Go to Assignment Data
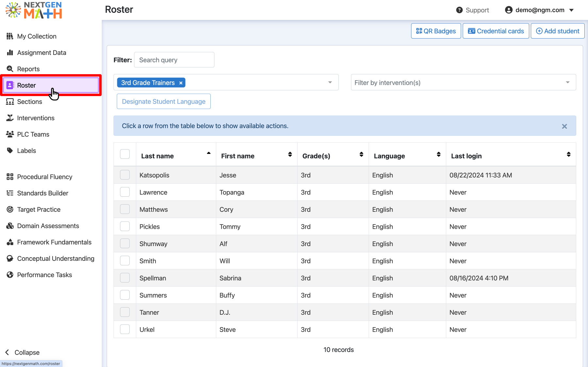This screenshot has height=367, width=588. pos(41,53)
